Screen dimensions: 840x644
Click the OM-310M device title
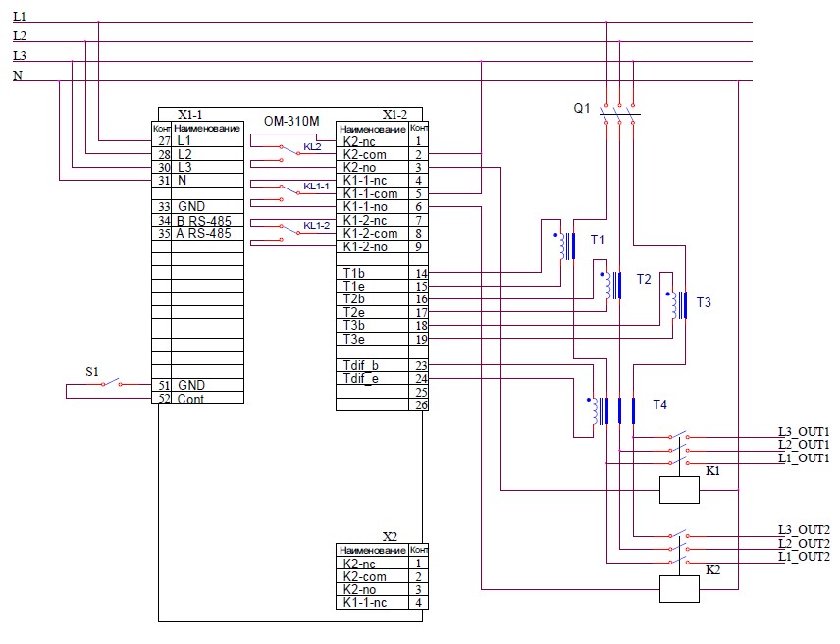291,121
